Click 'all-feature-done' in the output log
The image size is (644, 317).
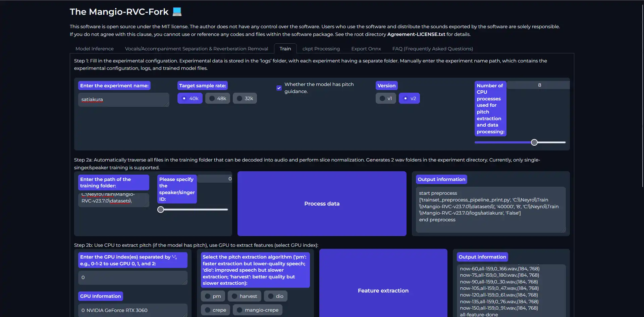click(x=479, y=315)
